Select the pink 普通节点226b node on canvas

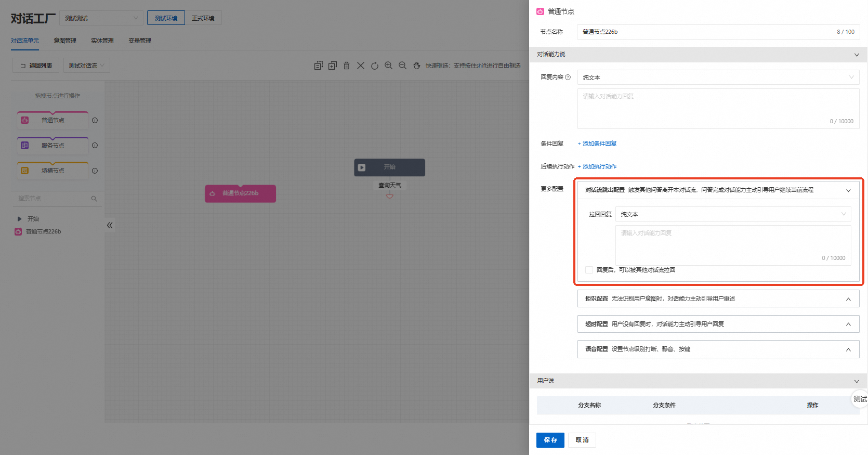click(x=240, y=193)
